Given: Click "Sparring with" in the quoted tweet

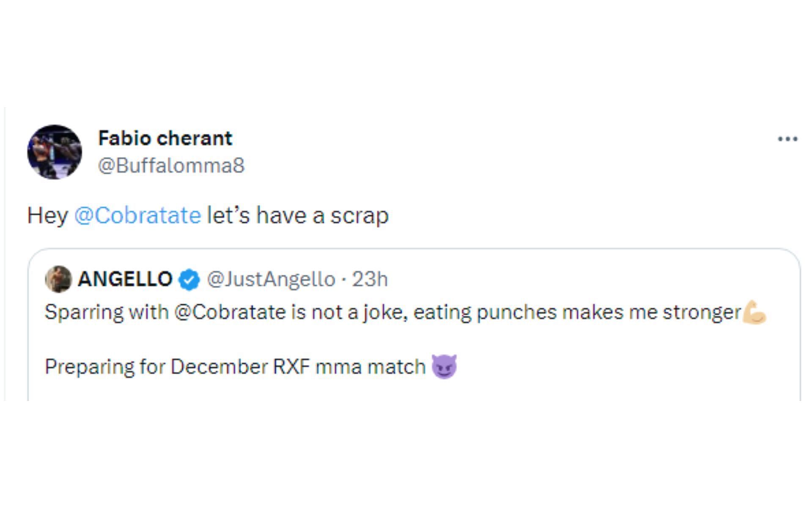Looking at the screenshot, I should 107,312.
